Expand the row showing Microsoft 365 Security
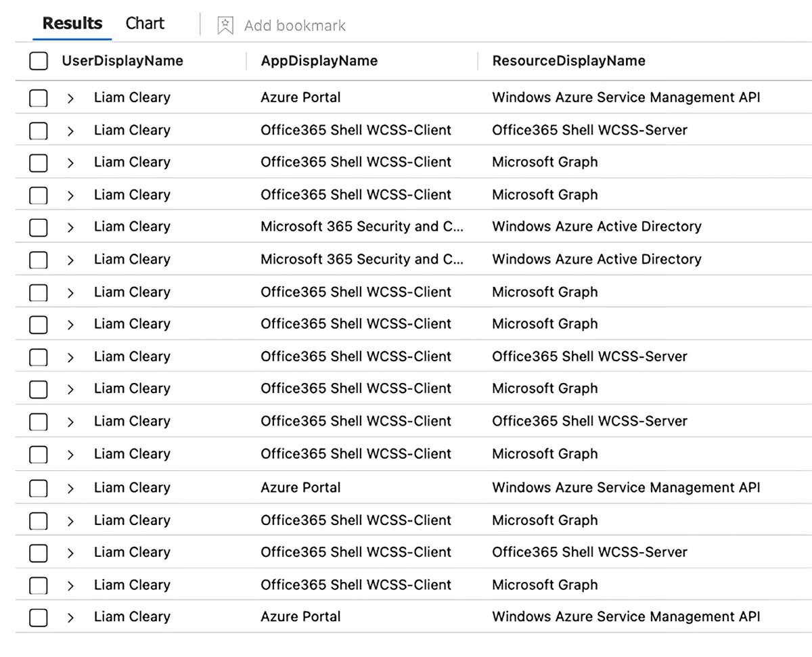The height and width of the screenshot is (657, 812). (x=70, y=227)
